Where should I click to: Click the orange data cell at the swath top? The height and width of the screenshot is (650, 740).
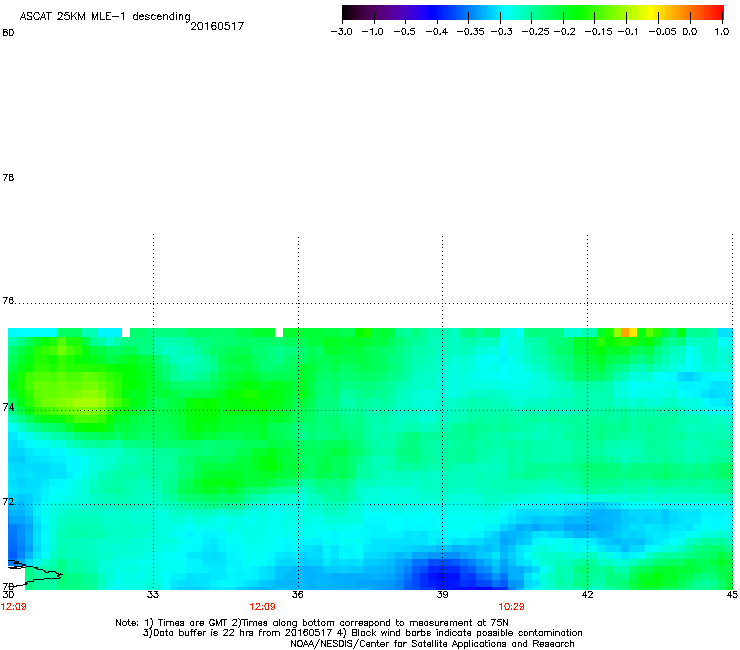(625, 332)
